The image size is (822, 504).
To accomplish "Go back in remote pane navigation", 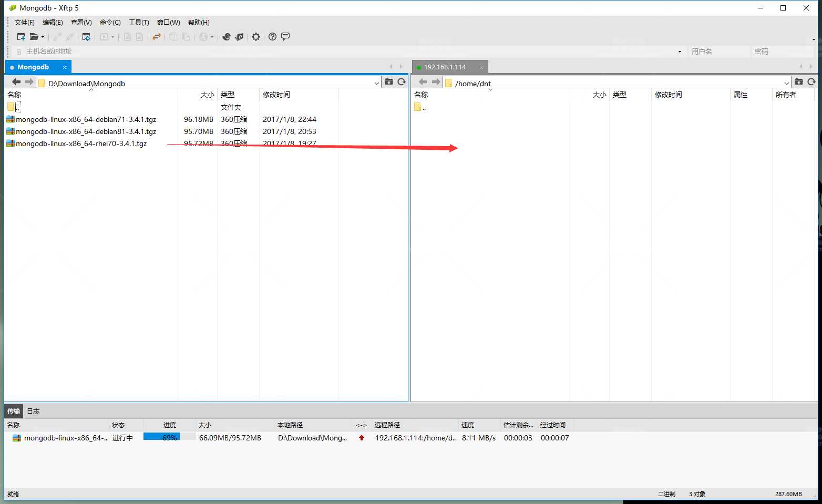I will (423, 82).
